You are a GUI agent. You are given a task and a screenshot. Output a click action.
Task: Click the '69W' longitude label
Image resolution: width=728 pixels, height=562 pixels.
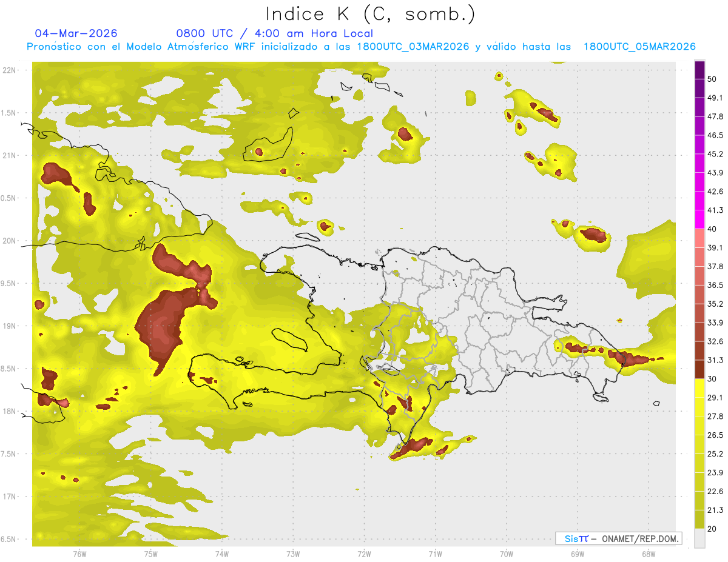point(577,553)
